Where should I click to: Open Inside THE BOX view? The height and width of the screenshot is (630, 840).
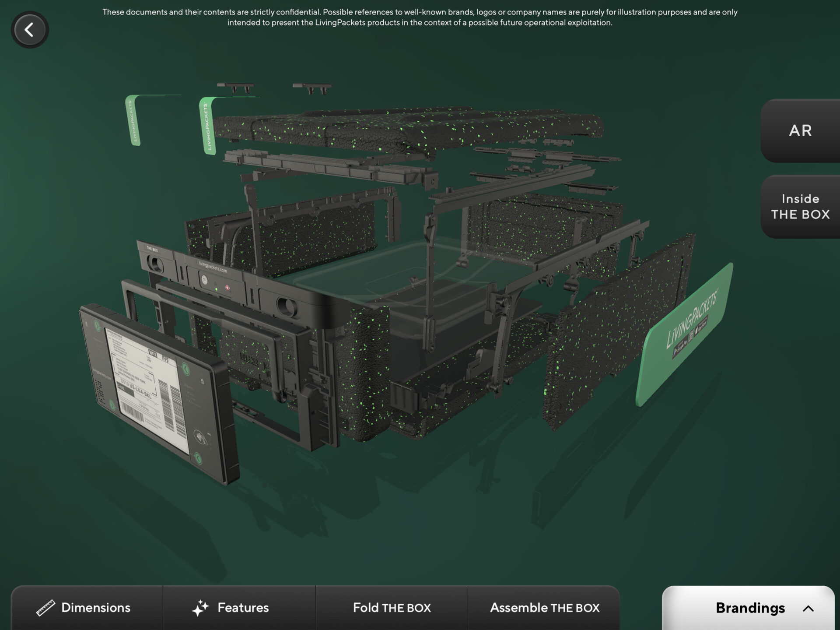coord(800,207)
